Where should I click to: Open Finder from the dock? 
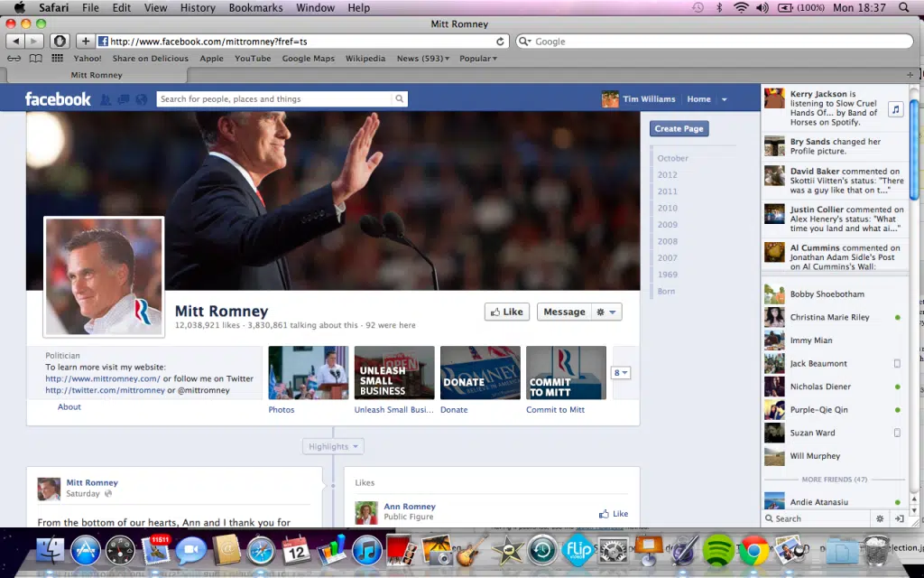click(x=51, y=550)
